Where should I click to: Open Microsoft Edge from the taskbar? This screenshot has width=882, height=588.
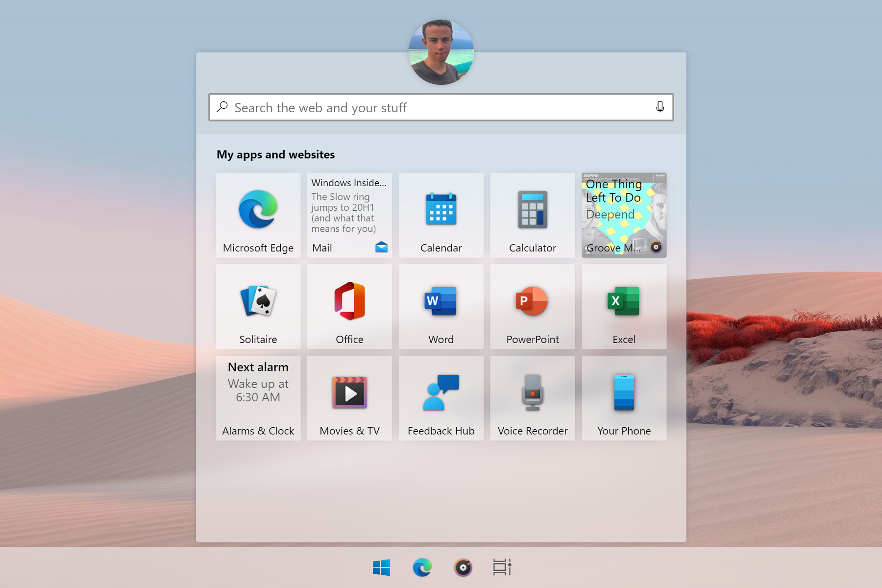point(422,567)
